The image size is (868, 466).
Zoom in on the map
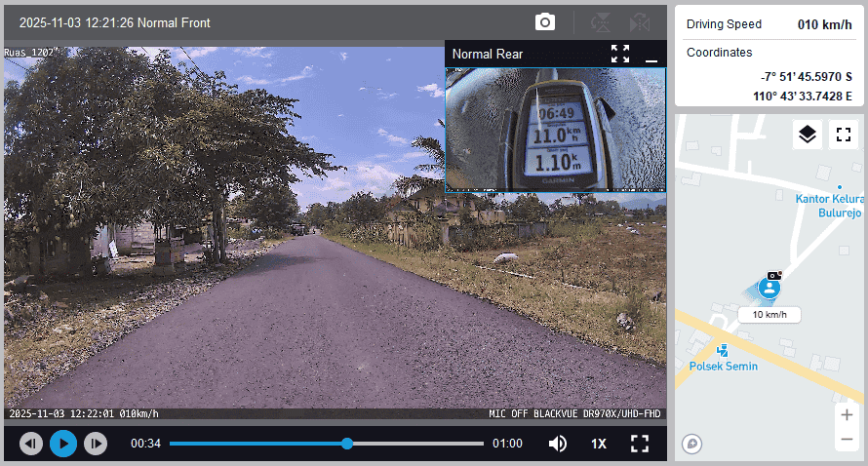(847, 414)
